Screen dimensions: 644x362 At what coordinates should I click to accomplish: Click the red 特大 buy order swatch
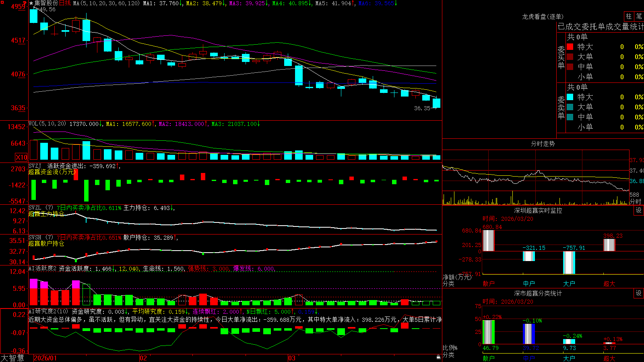pyautogui.click(x=570, y=47)
